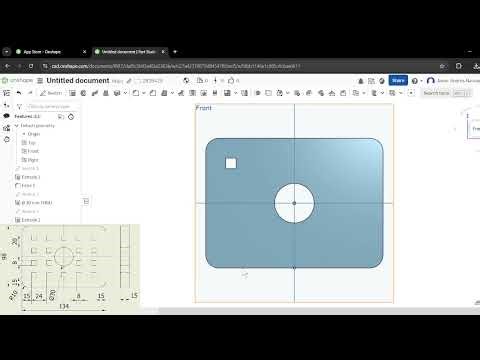Click the rollback clock icon beside Features

(71, 117)
